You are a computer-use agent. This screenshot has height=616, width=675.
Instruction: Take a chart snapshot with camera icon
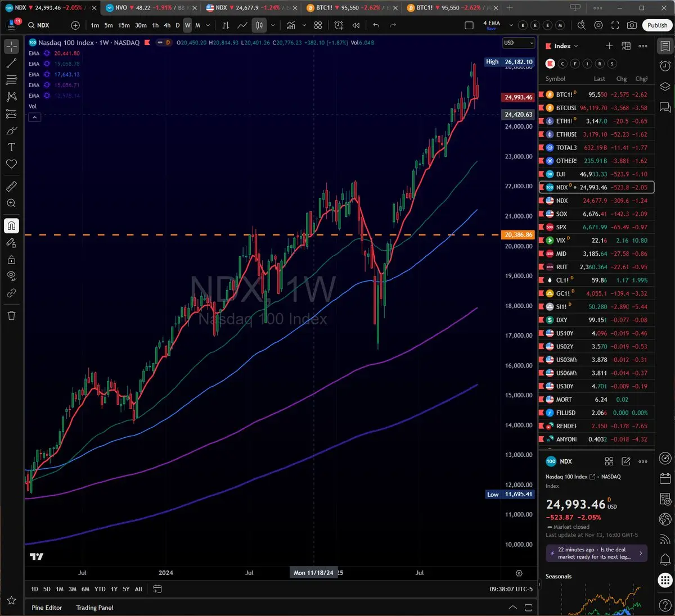pos(632,25)
